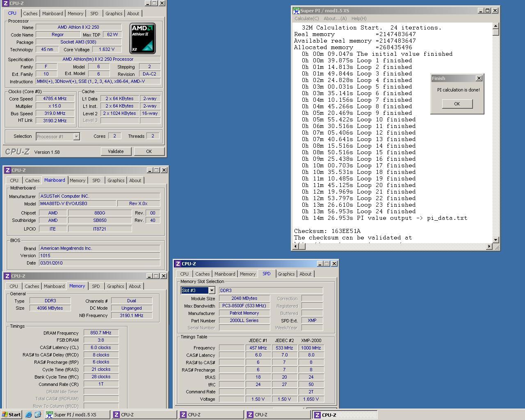
Task: Click Core Voltage value 1.632 V
Action: point(106,49)
